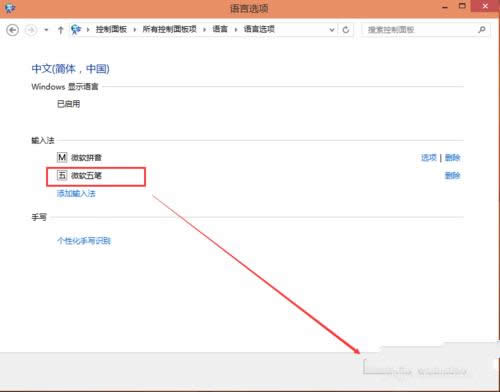Go up one folder level
500x392 pixels.
pos(60,30)
